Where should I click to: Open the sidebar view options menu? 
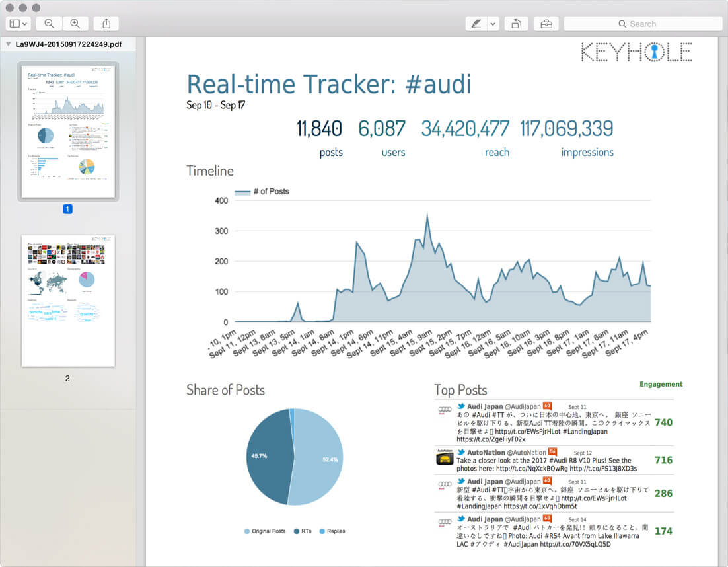pyautogui.click(x=18, y=24)
